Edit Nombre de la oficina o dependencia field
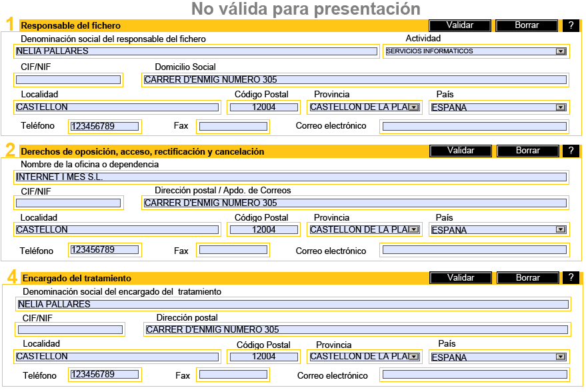This screenshot has width=586, height=392. (291, 177)
